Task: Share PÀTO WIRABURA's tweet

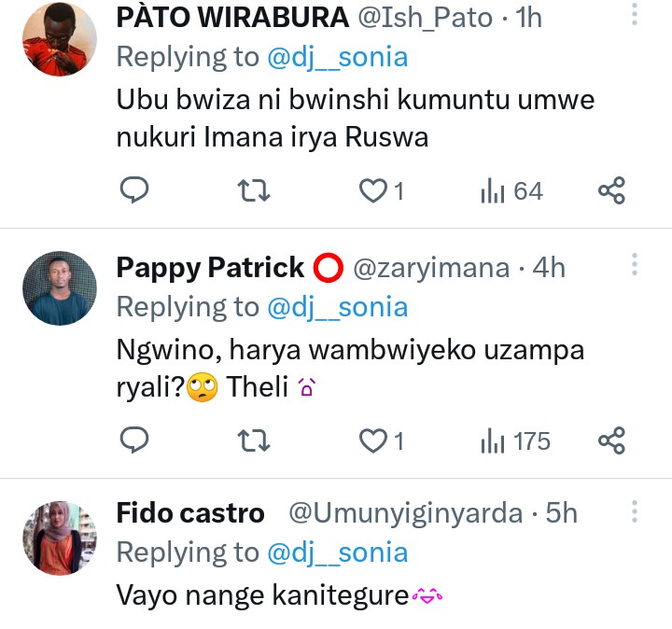Action: [611, 191]
